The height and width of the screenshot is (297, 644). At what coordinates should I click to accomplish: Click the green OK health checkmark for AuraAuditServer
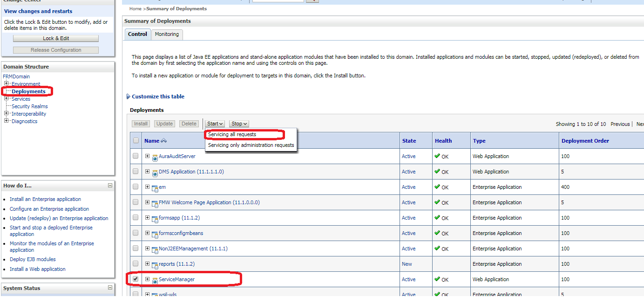[437, 156]
